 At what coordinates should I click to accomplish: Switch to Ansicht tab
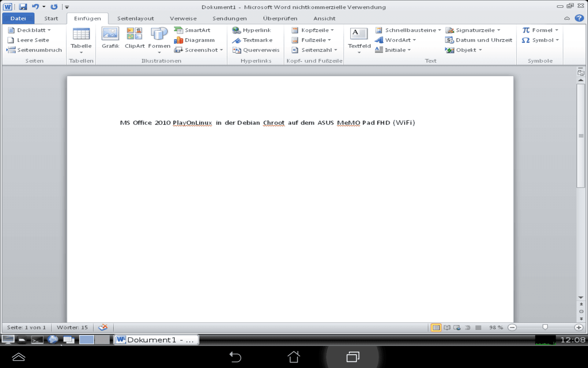click(x=324, y=18)
